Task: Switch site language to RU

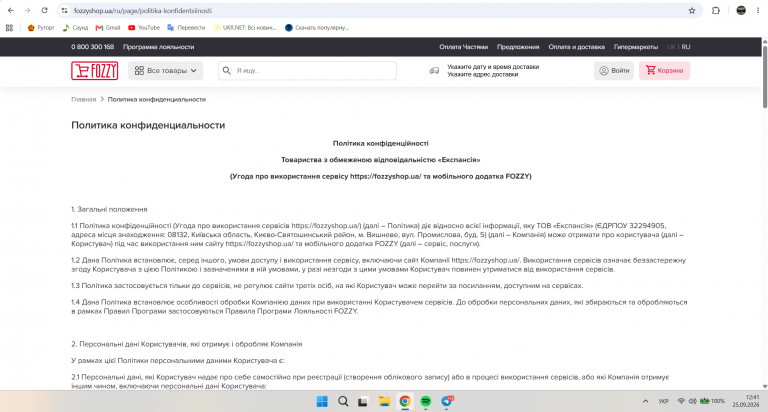Action: (x=686, y=47)
